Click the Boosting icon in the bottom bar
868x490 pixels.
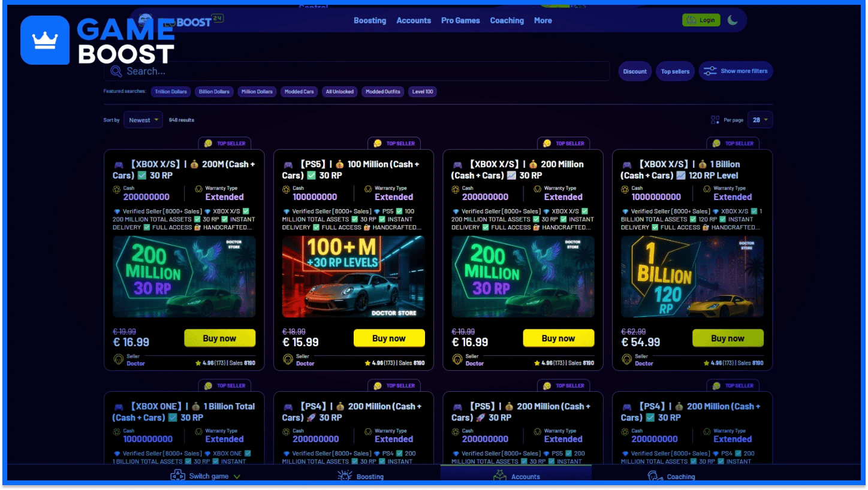345,476
